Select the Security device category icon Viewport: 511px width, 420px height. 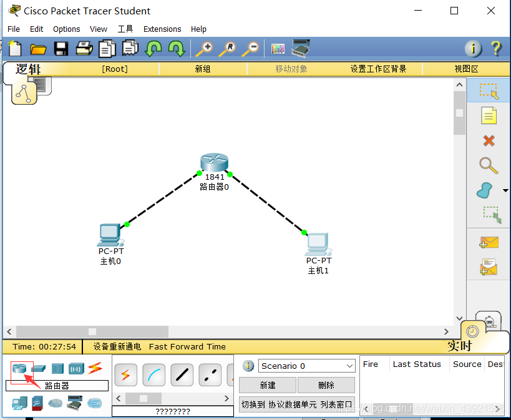(37, 403)
